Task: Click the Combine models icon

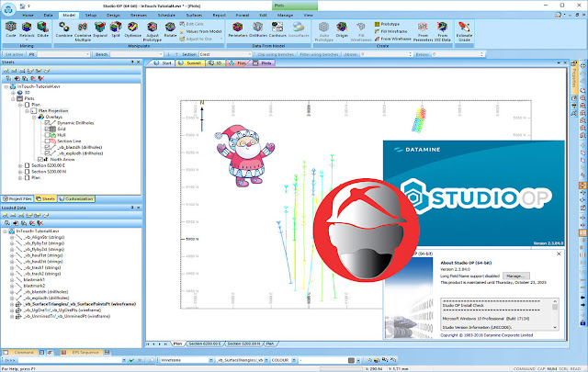Action: [63, 29]
